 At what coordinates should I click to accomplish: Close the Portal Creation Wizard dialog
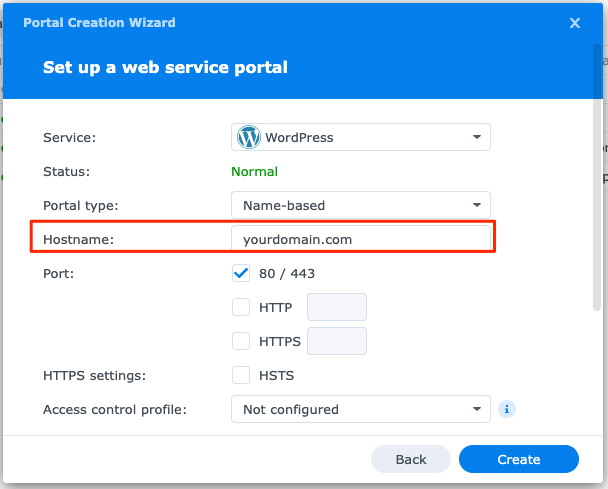(x=575, y=22)
